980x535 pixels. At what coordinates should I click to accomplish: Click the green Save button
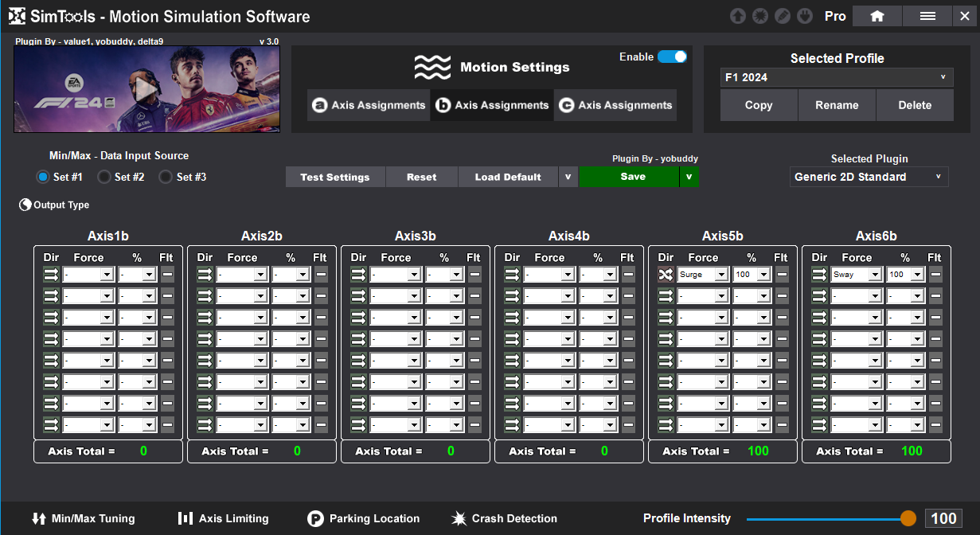pyautogui.click(x=629, y=177)
